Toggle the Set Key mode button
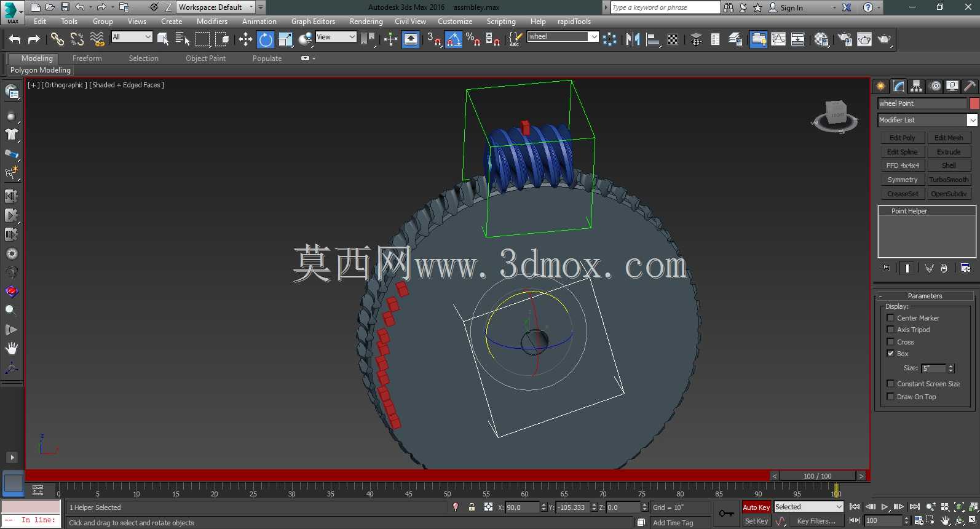This screenshot has height=529, width=980. click(x=756, y=521)
